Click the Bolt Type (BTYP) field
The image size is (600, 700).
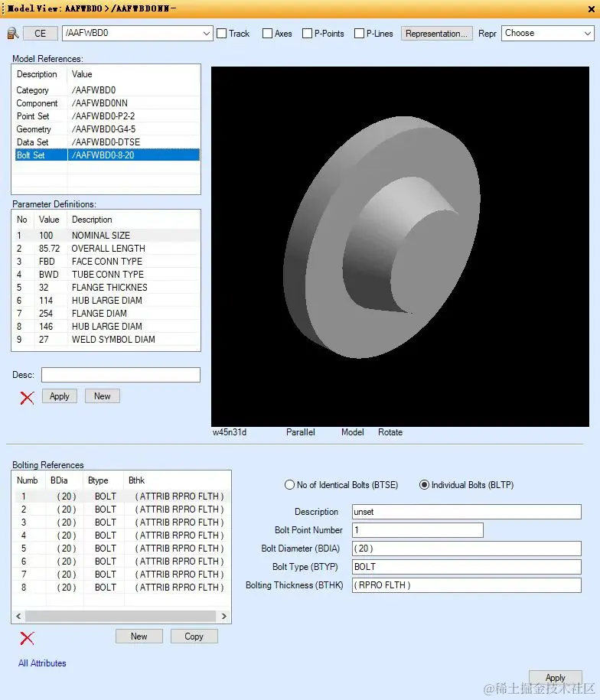click(x=467, y=567)
